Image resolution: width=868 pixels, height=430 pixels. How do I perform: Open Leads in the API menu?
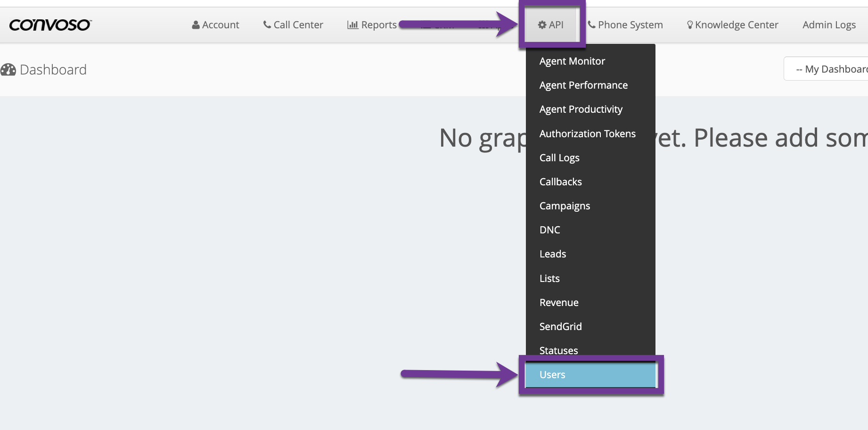[x=553, y=254]
